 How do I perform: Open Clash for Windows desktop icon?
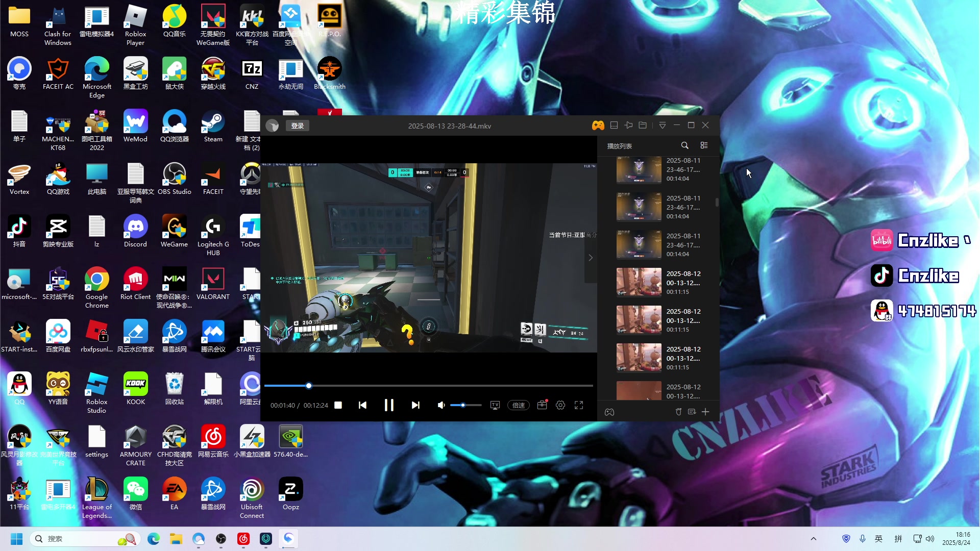[x=58, y=25]
